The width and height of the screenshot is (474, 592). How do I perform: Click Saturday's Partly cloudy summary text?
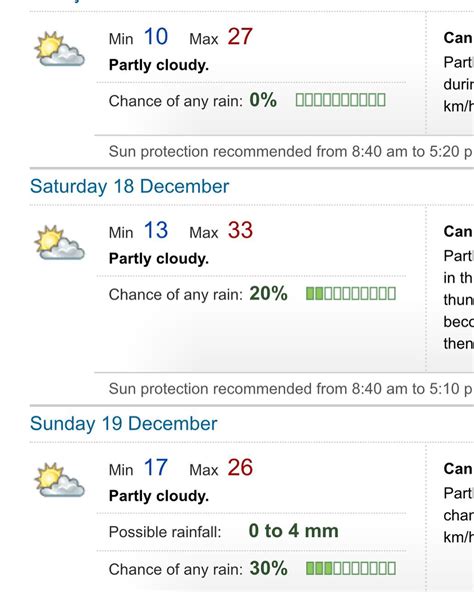point(159,259)
